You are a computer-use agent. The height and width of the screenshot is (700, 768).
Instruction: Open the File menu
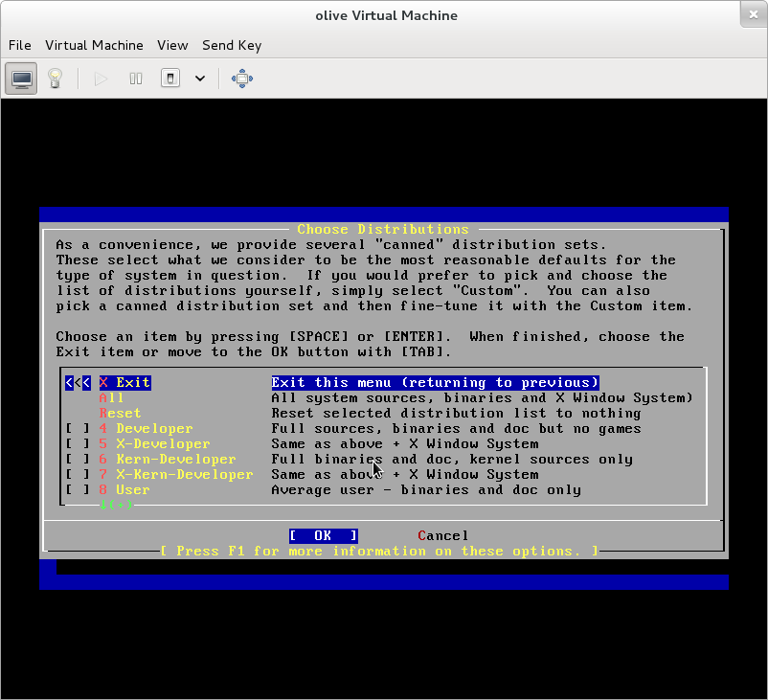[x=20, y=45]
